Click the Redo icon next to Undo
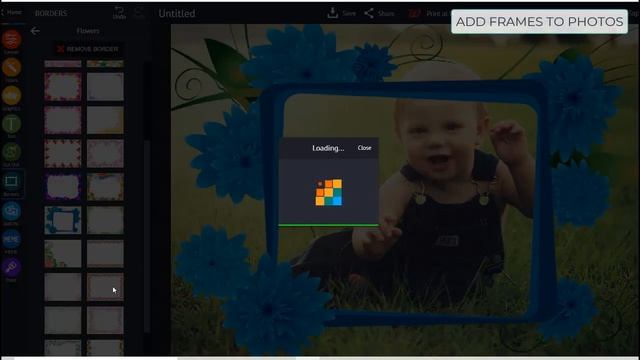The width and height of the screenshot is (640, 360). (x=139, y=13)
